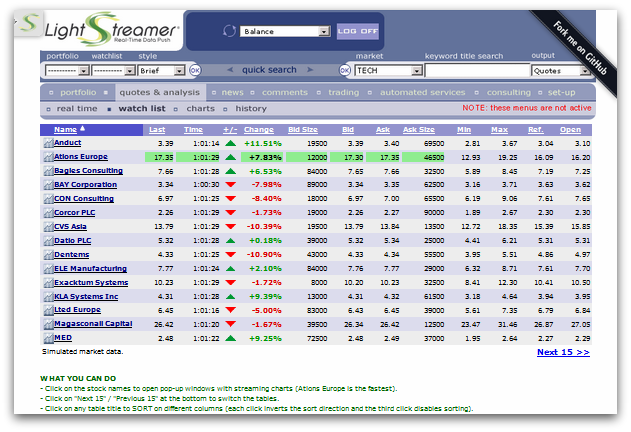631x432 pixels.
Task: Click the Next 15 >> link
Action: coord(563,352)
